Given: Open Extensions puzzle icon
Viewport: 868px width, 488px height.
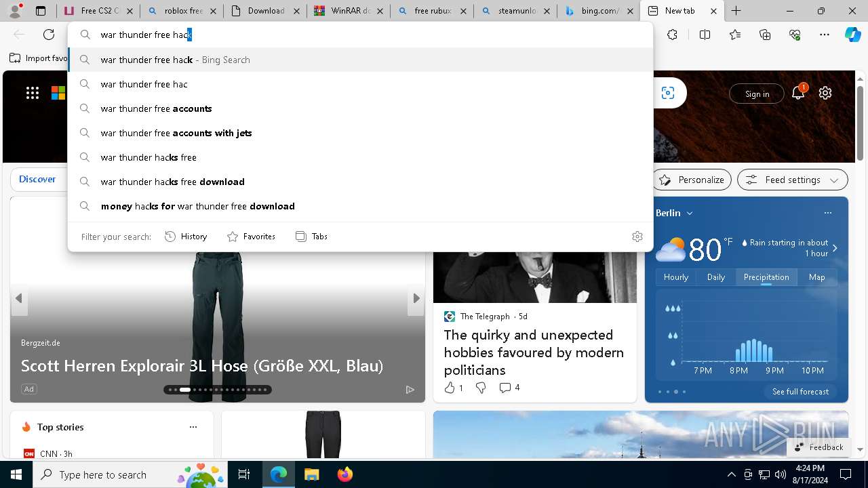Looking at the screenshot, I should (672, 35).
